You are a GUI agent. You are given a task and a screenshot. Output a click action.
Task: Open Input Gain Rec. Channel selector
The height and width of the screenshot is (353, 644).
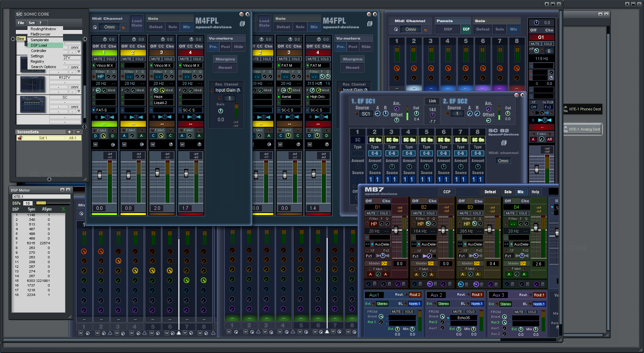(x=228, y=90)
